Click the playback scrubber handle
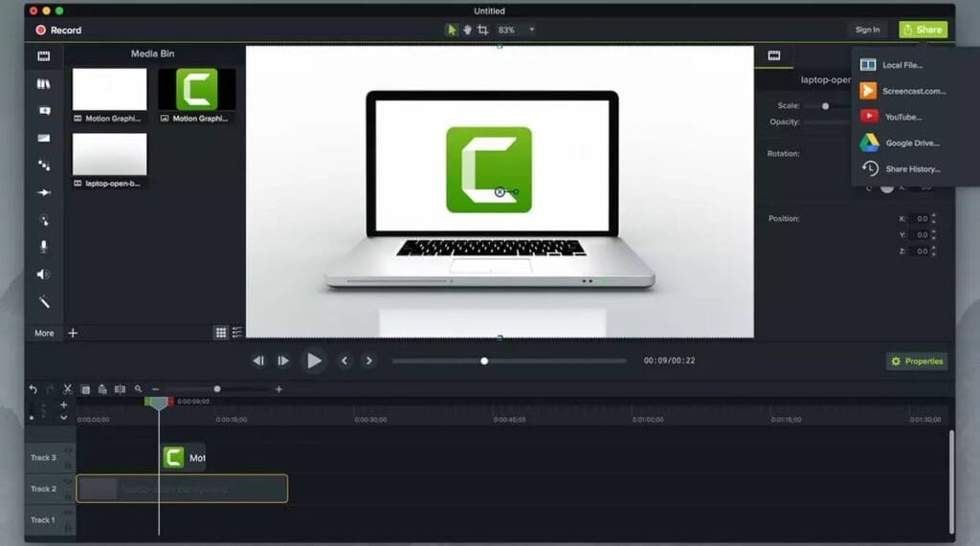 point(484,361)
